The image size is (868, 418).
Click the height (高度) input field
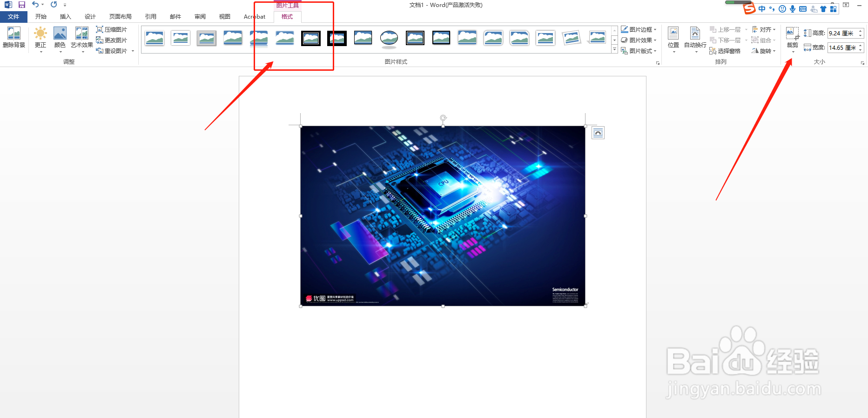point(842,33)
